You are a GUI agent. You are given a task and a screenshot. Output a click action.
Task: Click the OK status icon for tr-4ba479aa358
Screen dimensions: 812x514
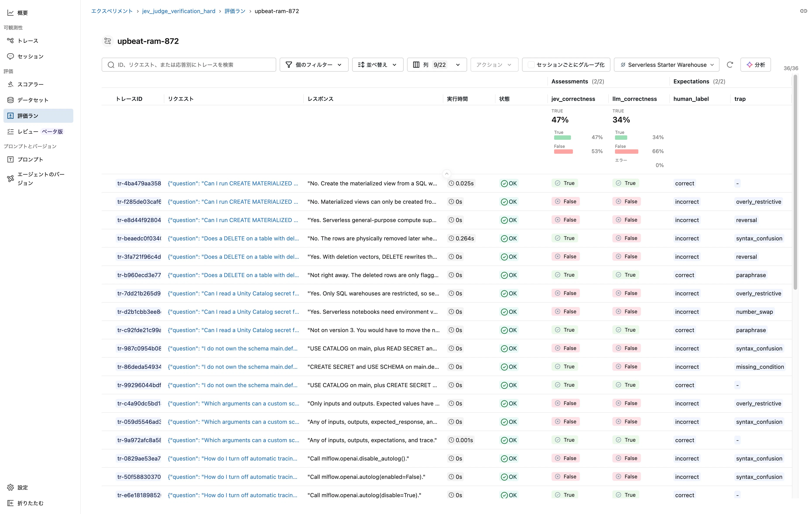(x=504, y=184)
